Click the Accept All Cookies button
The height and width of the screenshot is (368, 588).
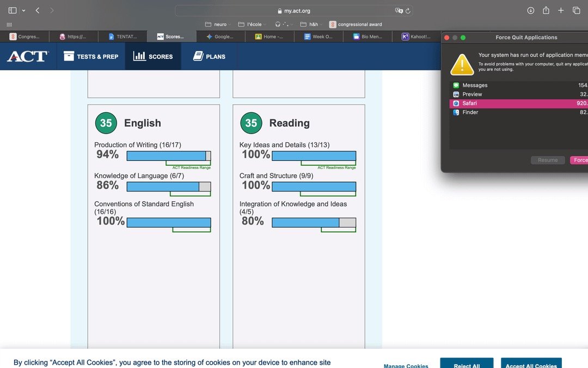pyautogui.click(x=531, y=364)
